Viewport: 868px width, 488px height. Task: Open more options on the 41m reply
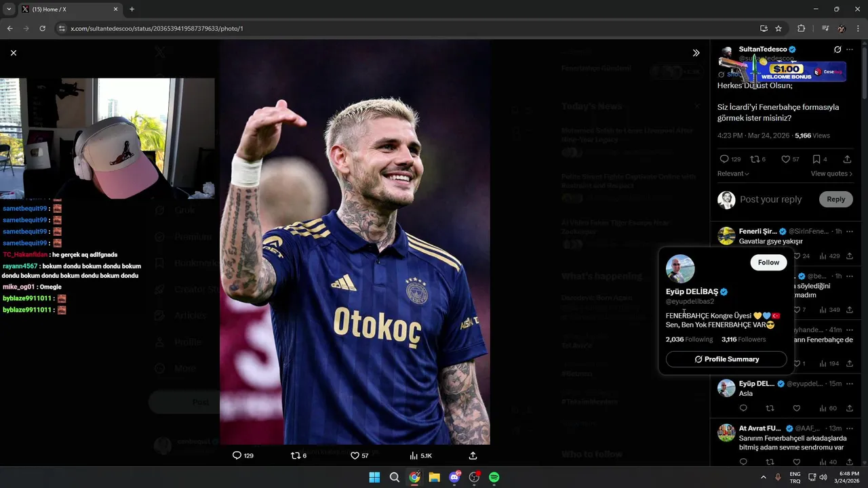[850, 329]
